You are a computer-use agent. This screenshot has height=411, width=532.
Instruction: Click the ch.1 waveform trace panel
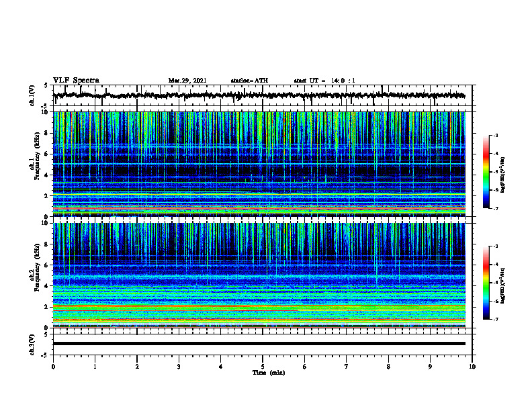coord(263,95)
